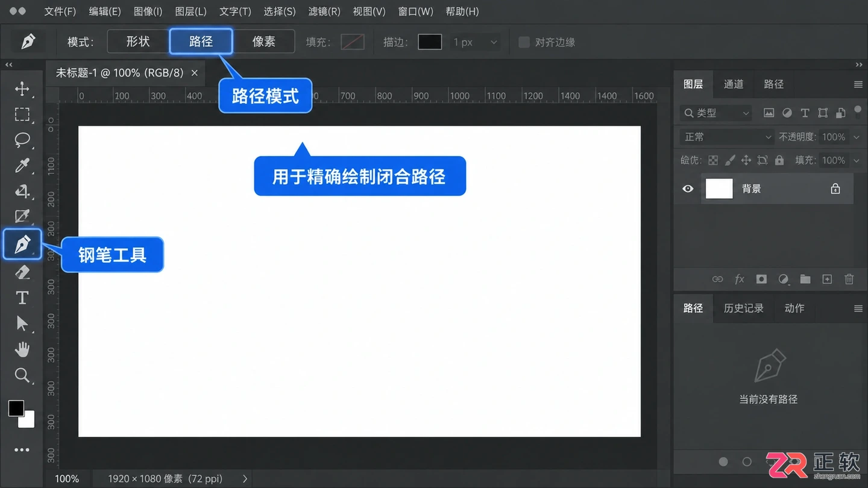Toggle the type layer filter (T) icon
868x488 pixels.
805,113
